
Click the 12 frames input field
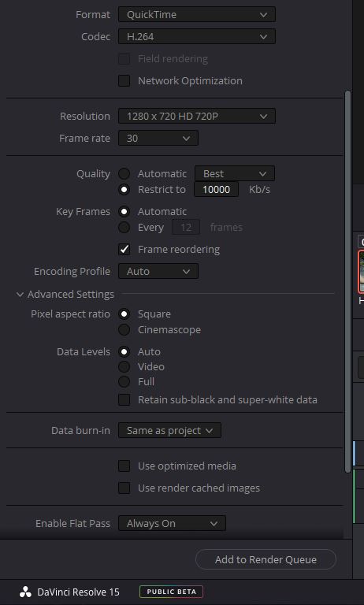point(186,227)
